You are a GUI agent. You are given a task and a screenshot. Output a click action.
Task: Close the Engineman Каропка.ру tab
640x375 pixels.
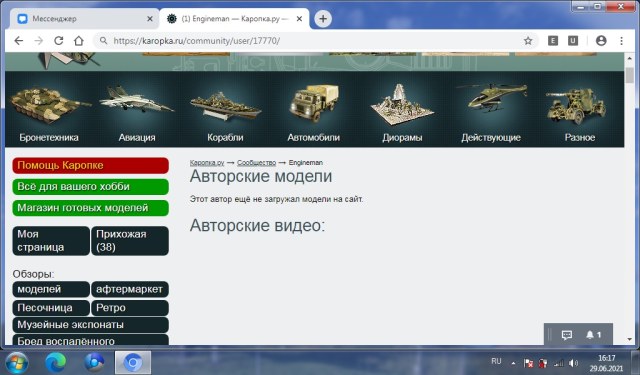tap(299, 19)
